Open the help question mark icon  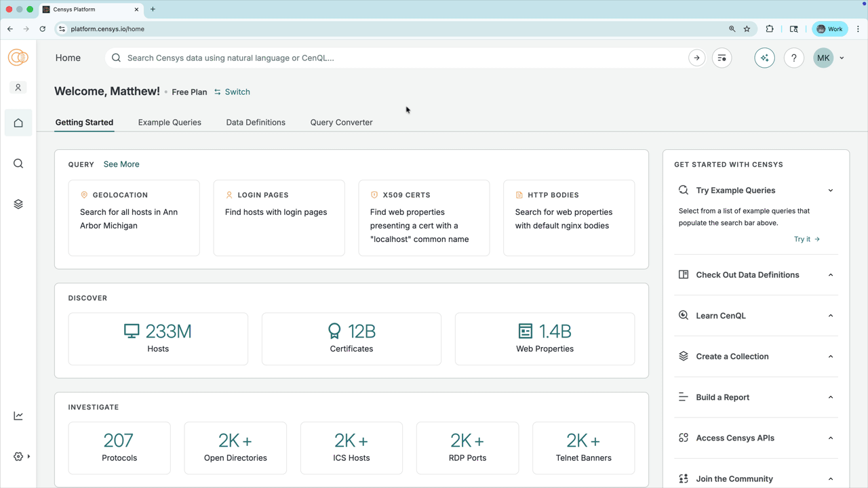point(793,58)
